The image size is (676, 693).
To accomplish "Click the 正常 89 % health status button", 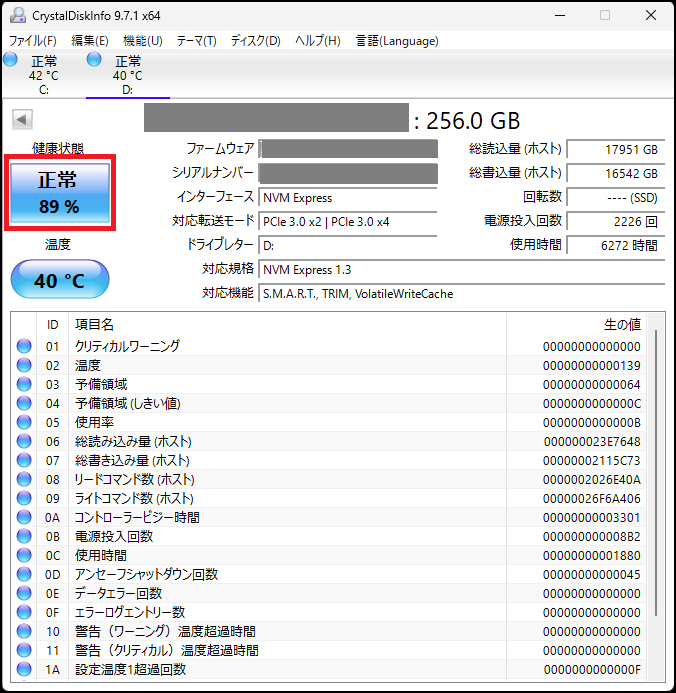I will pyautogui.click(x=60, y=193).
